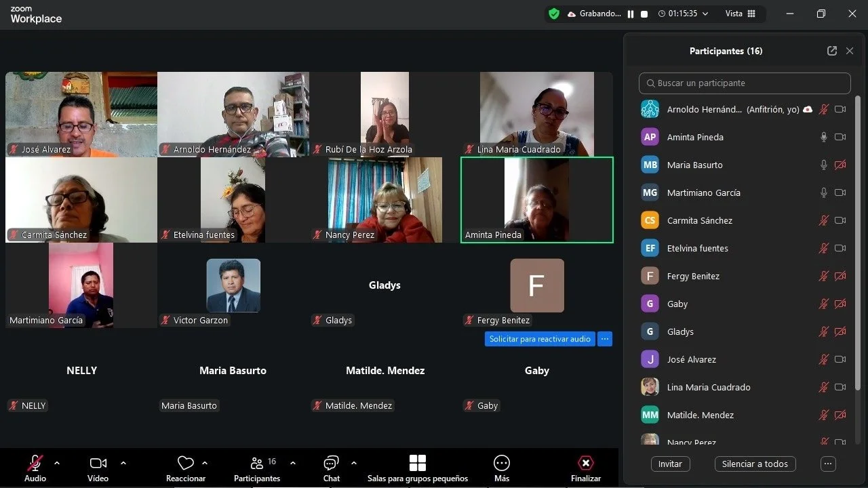Click Carmita Sánchez's muted microphone icon
The width and height of the screenshot is (868, 488).
click(824, 220)
